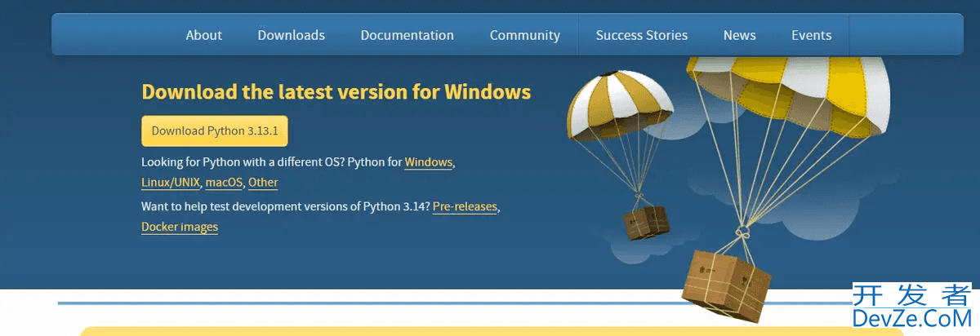Open the Downloads menu
The image size is (980, 336).
[292, 35]
